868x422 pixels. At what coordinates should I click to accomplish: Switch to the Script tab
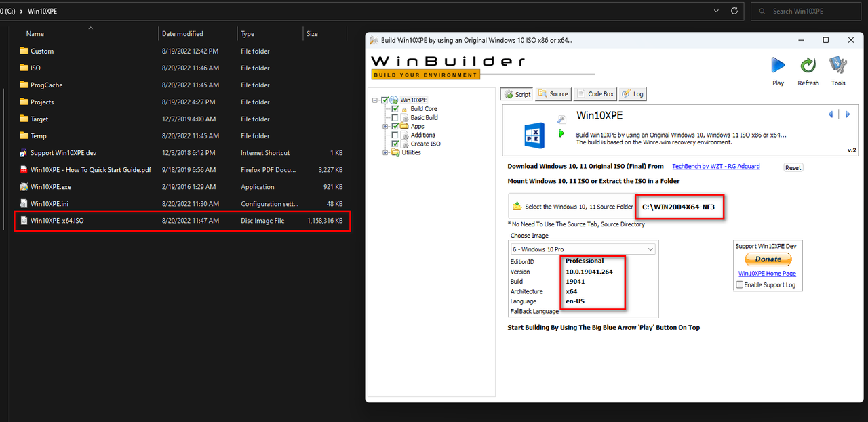(x=517, y=94)
